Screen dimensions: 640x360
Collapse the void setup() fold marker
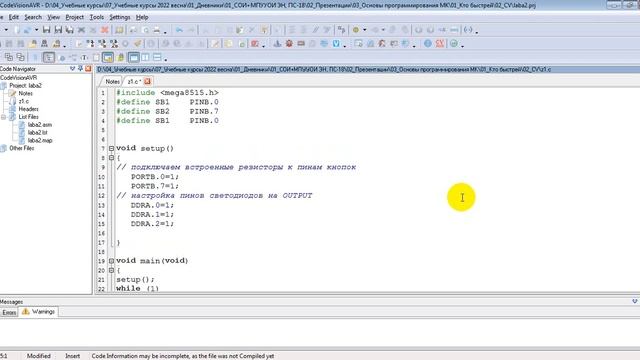pos(111,149)
